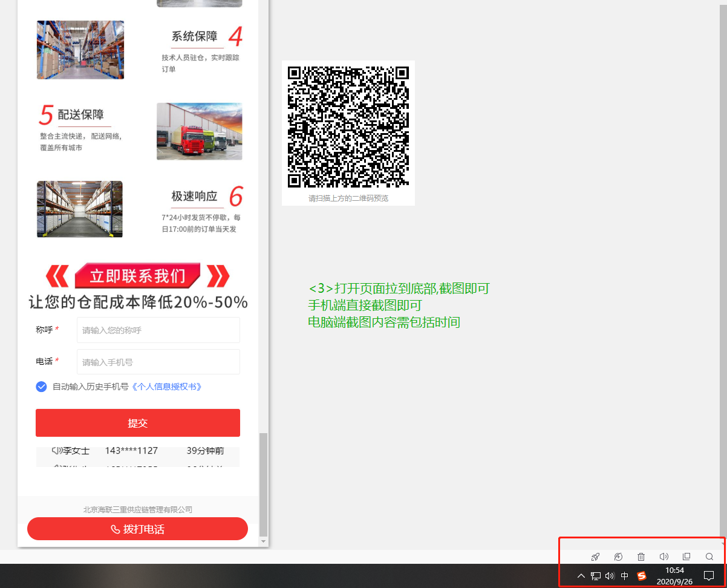Click the sound speaker icon in browser status bar

point(664,557)
